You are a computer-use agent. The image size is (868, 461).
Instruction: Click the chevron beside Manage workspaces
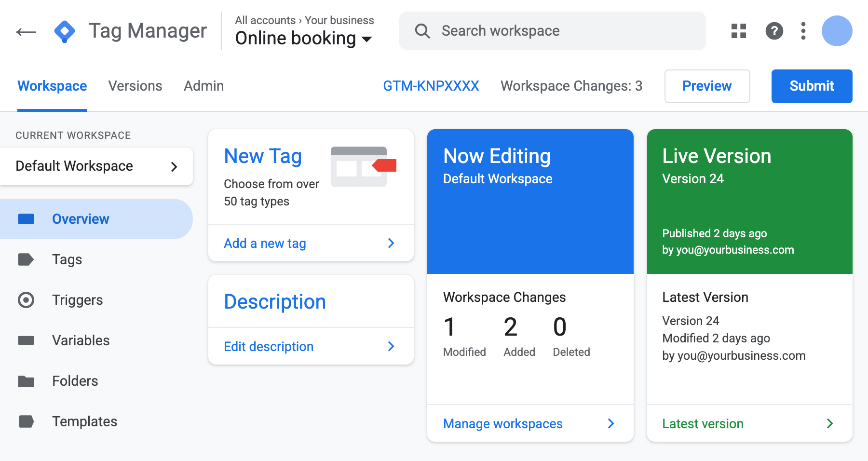(611, 423)
